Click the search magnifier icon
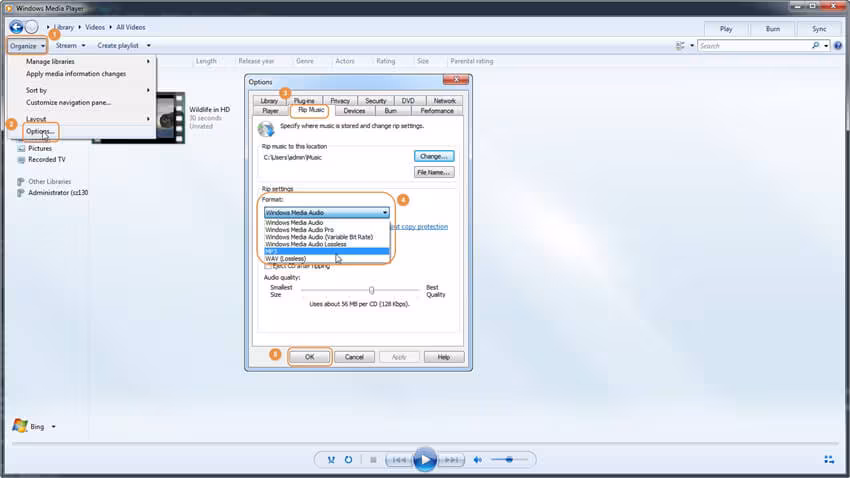Image resolution: width=850 pixels, height=478 pixels. 815,46
